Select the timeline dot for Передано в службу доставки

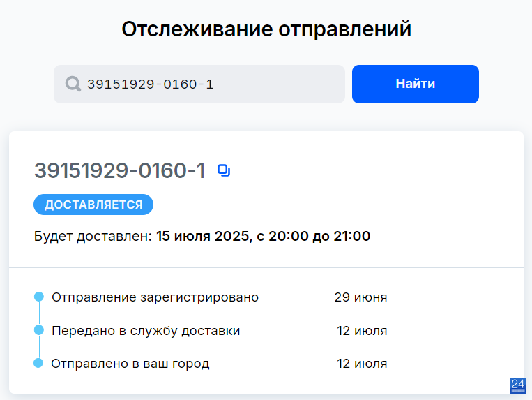(x=39, y=330)
